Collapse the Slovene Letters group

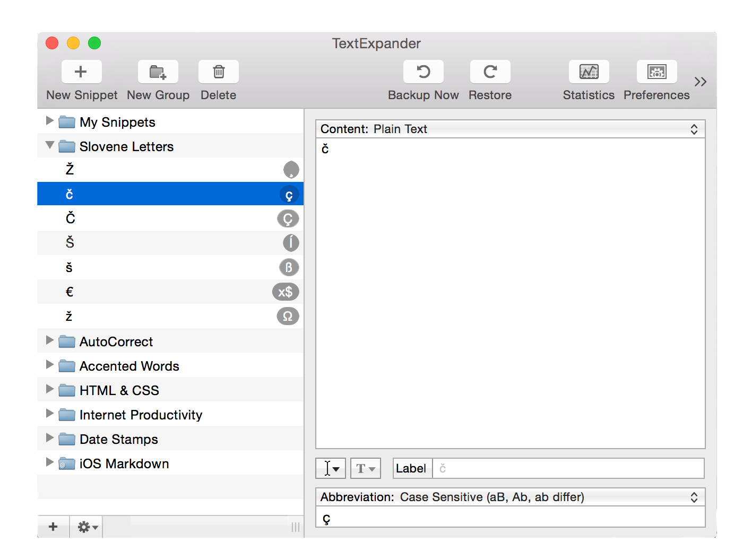(x=50, y=145)
